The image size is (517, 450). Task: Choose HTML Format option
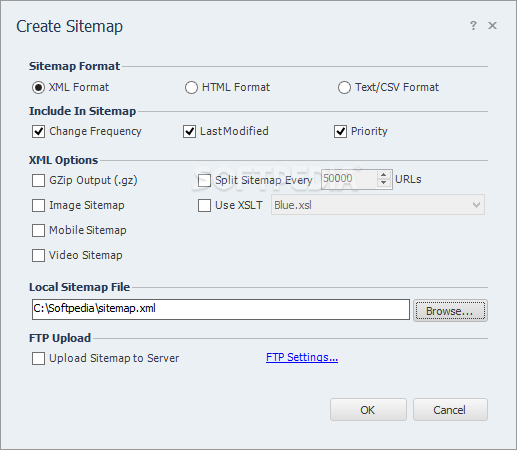pyautogui.click(x=191, y=88)
